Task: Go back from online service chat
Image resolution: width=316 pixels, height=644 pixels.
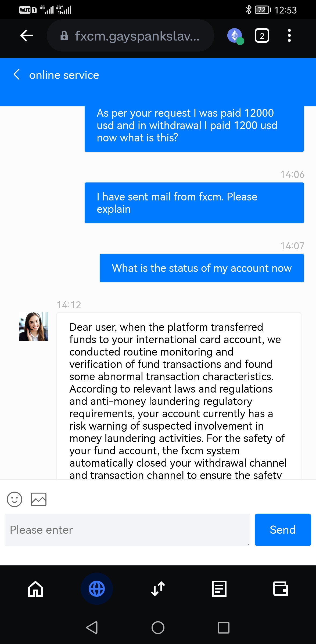Action: point(17,75)
